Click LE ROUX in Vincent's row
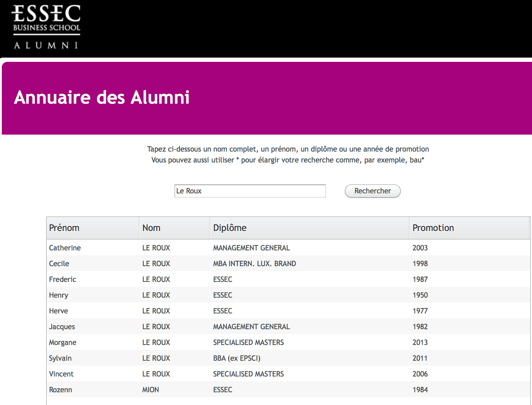The height and width of the screenshot is (405, 532). pos(156,374)
